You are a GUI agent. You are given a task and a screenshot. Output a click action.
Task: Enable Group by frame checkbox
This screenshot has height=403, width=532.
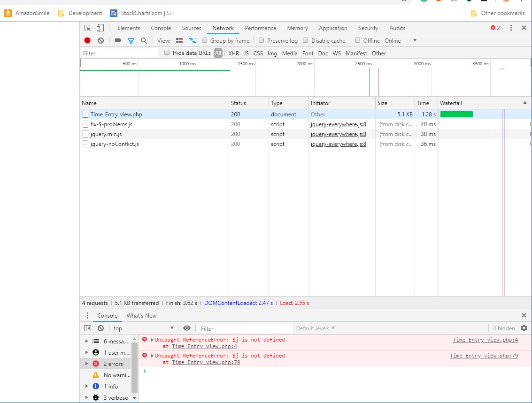tap(204, 40)
